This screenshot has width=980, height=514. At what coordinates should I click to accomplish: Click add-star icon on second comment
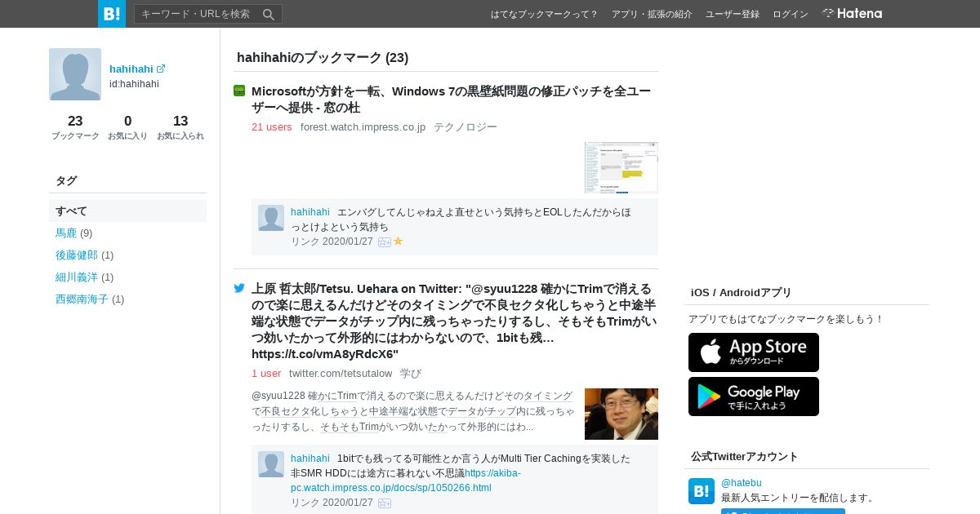pyautogui.click(x=385, y=503)
